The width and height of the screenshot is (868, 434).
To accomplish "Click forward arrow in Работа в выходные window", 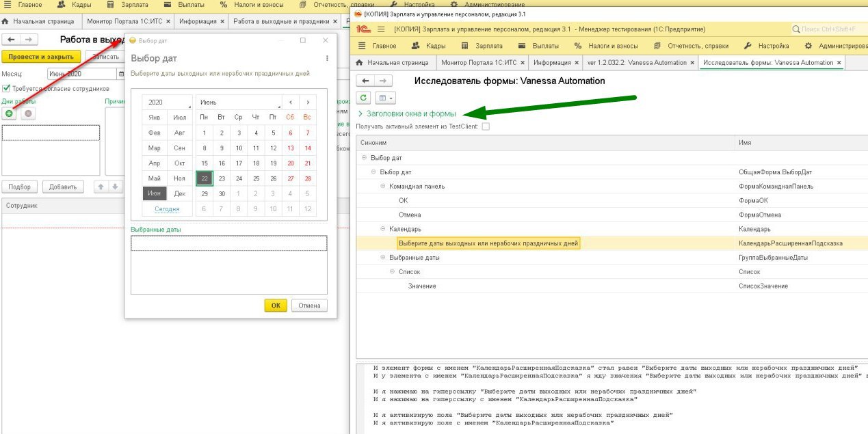I will [29, 40].
